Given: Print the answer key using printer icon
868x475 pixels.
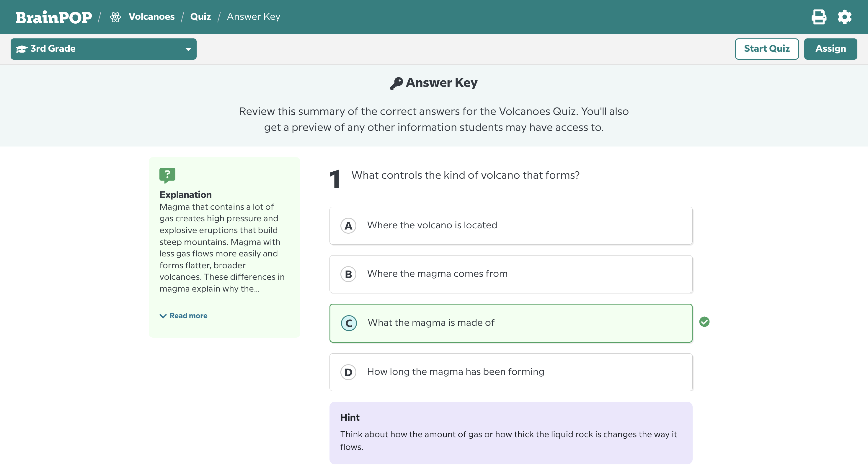Looking at the screenshot, I should click(x=818, y=17).
